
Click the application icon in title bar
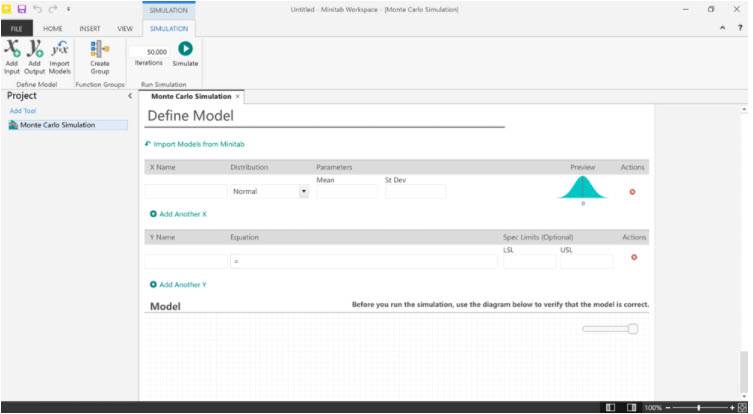coord(7,9)
